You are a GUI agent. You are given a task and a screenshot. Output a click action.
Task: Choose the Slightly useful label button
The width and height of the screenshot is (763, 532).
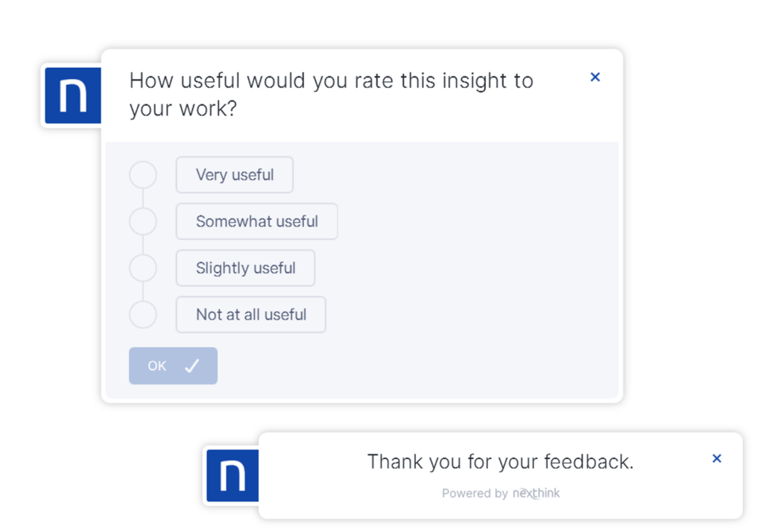(246, 267)
